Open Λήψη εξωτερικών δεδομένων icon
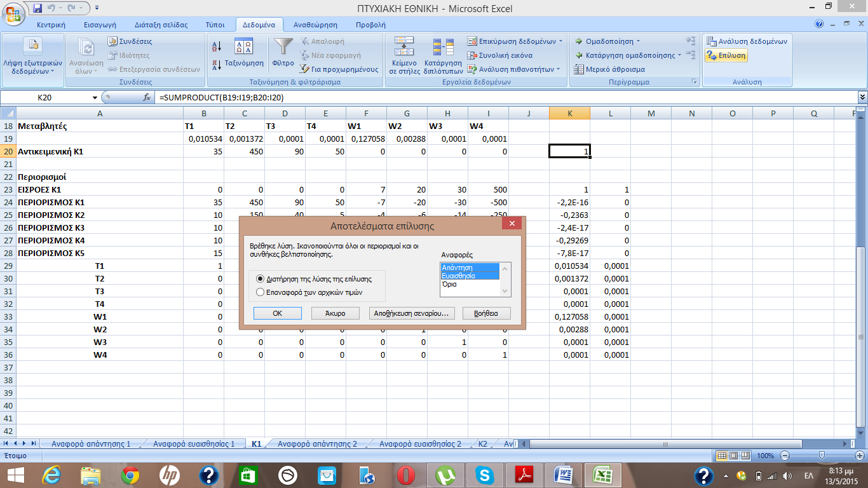This screenshot has width=868, height=488. [x=33, y=44]
